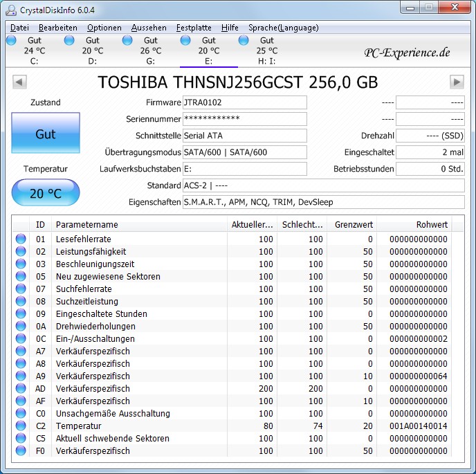Viewport: 476px width, 474px height.
Task: Click the status orb for Lesefehlerrate row
Action: [21, 239]
